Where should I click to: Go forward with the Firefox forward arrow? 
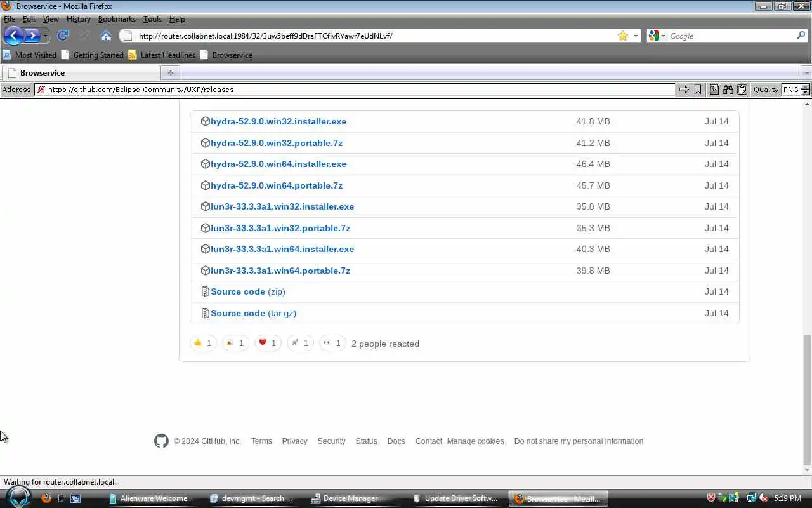(x=32, y=36)
